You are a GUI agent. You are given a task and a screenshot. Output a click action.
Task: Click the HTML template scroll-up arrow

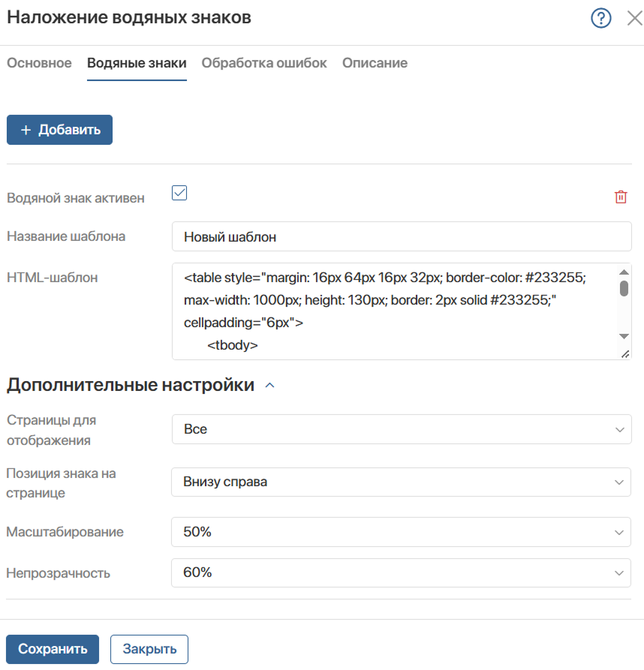tap(624, 272)
